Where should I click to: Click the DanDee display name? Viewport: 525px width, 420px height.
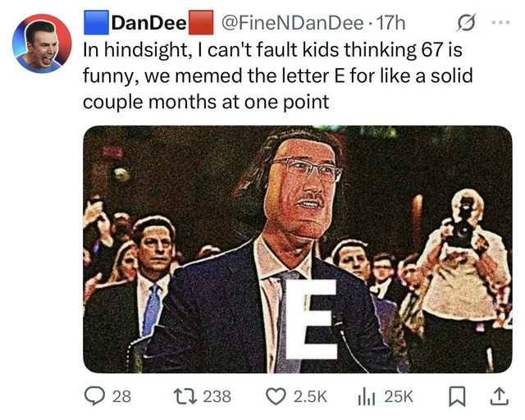pos(148,23)
